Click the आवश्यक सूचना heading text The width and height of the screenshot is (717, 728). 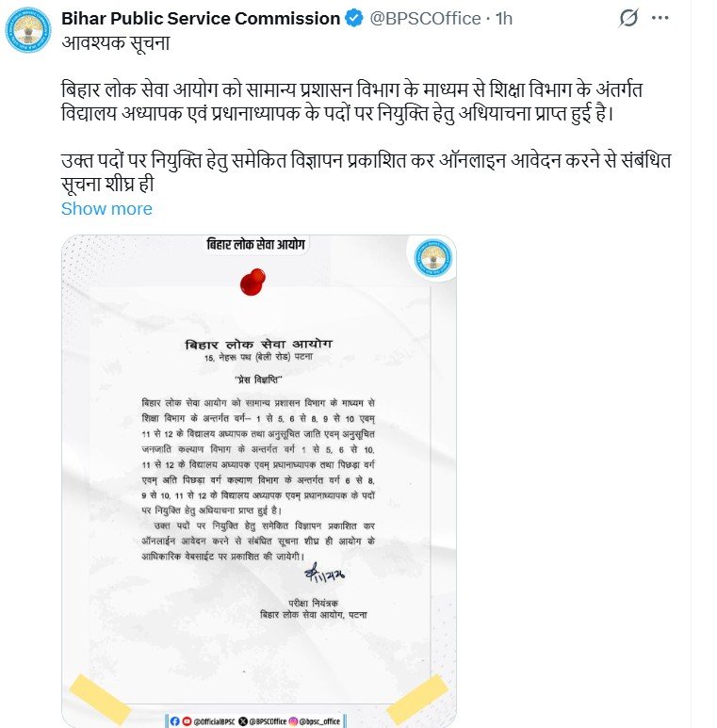point(116,42)
